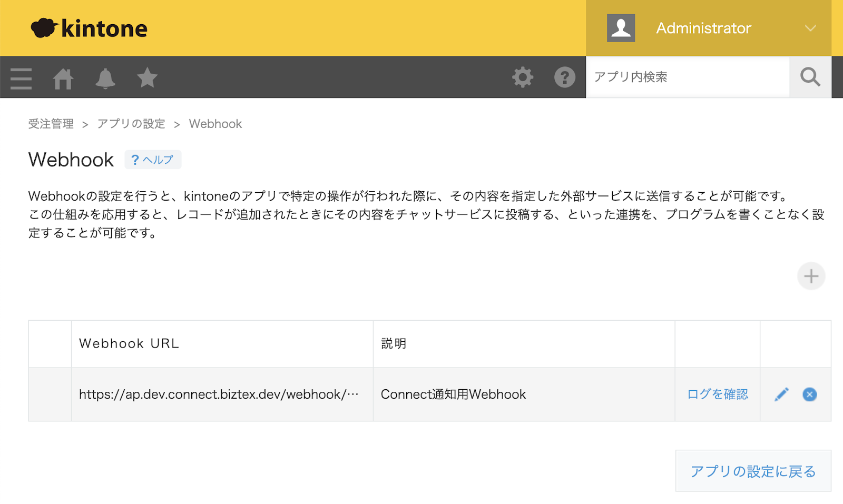Open the settings gear icon
The image size is (843, 504).
coord(523,77)
